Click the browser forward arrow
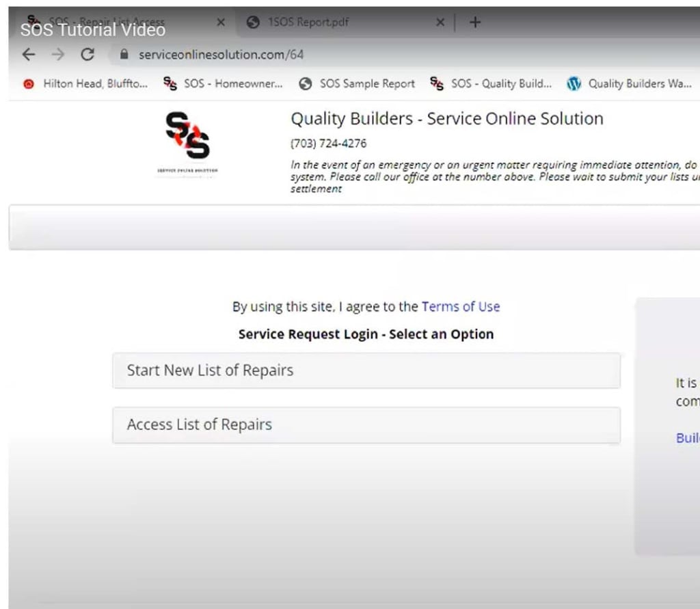 point(58,55)
